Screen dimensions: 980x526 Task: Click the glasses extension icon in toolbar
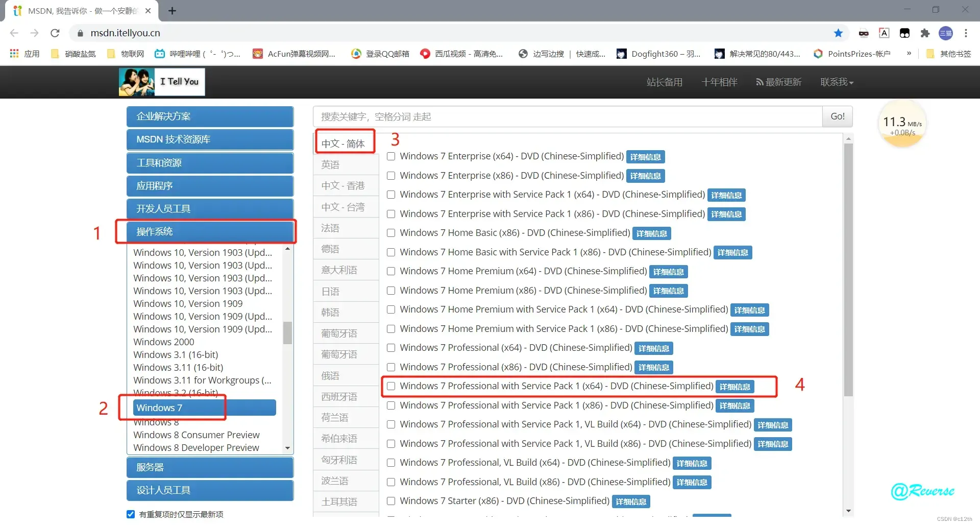864,33
